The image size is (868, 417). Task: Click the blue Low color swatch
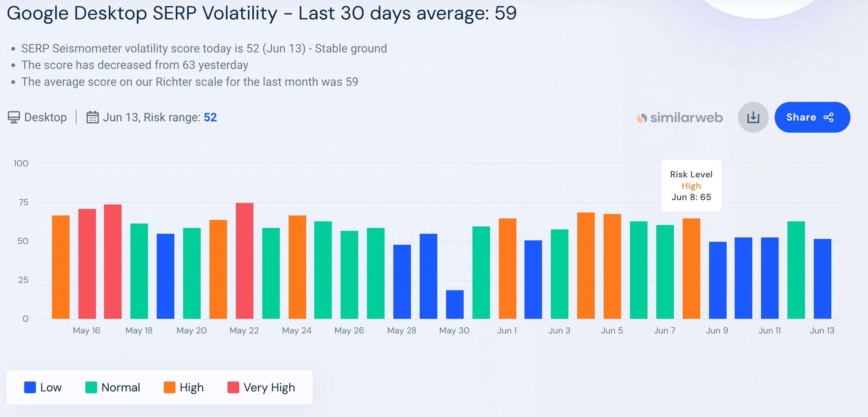[x=30, y=387]
